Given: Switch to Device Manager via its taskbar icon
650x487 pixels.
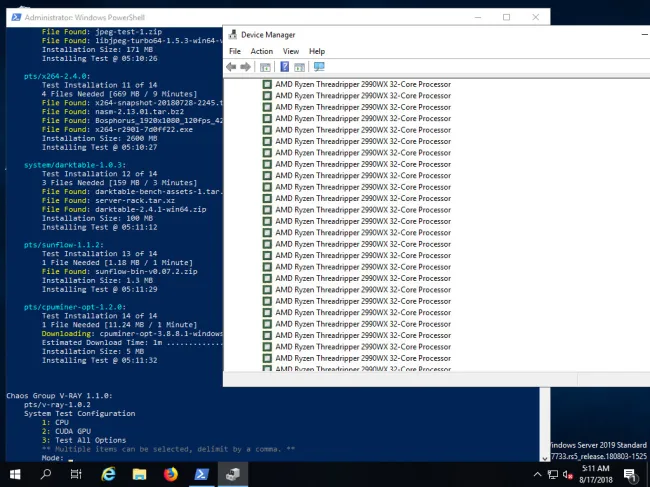Looking at the screenshot, I should [233, 474].
